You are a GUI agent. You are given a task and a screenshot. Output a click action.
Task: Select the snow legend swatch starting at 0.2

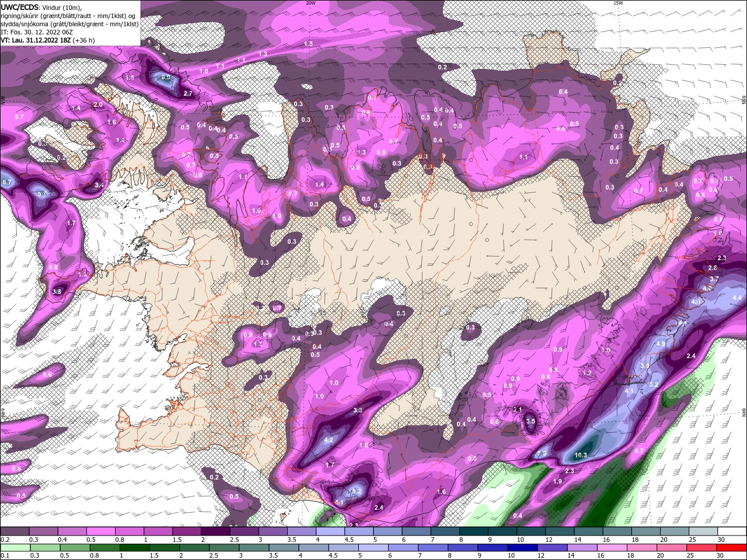click(15, 531)
